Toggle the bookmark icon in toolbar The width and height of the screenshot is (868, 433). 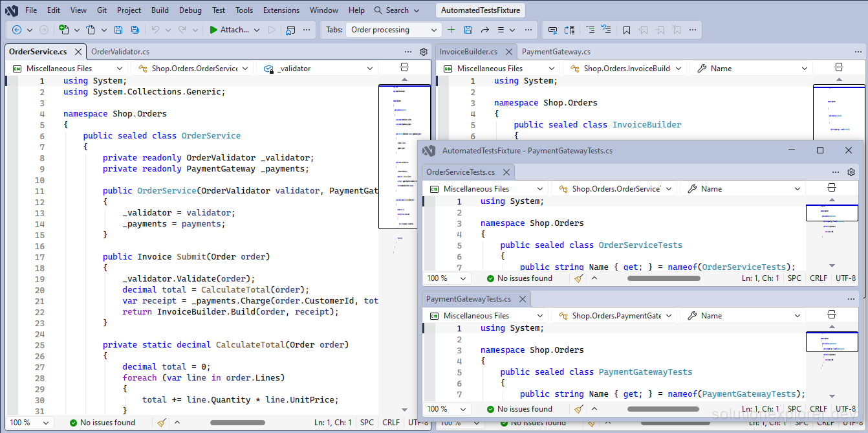[x=627, y=30]
